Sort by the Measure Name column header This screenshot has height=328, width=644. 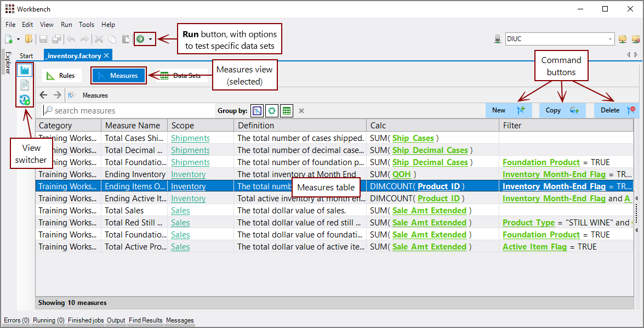coord(134,126)
